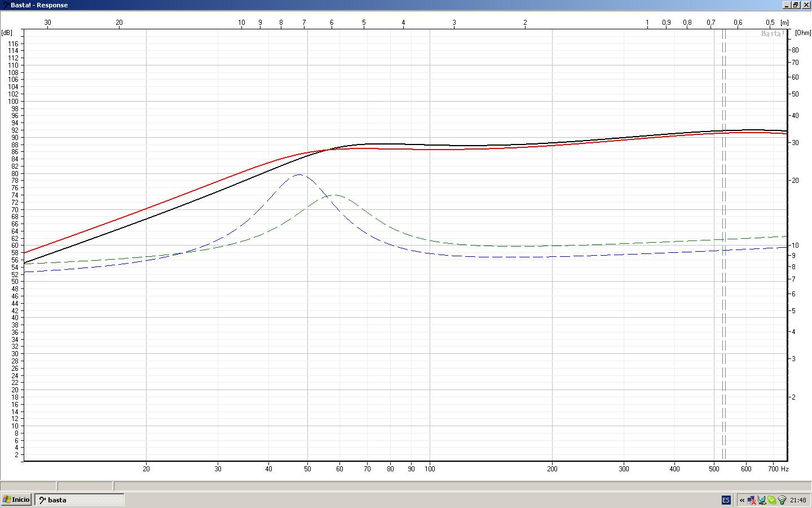This screenshot has height=508, width=812.
Task: Click the [m] axis label
Action: click(x=784, y=23)
